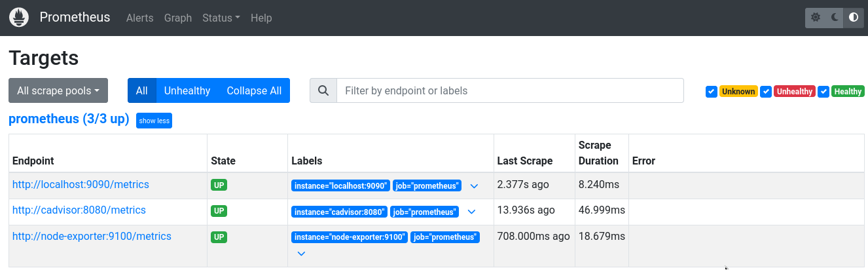Click the 708.000ms ago last scrape value

pos(535,236)
